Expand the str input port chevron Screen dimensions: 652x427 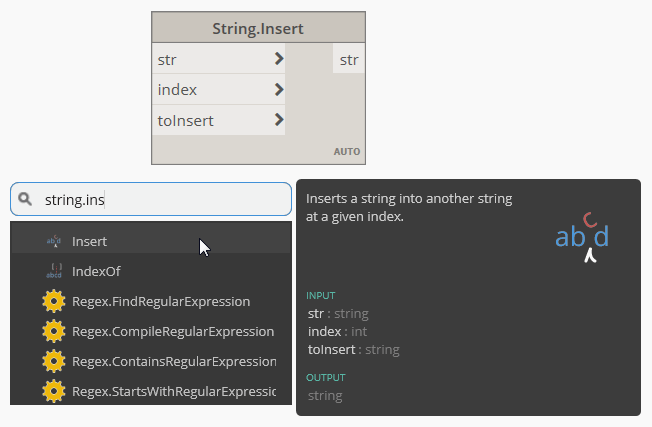[278, 59]
